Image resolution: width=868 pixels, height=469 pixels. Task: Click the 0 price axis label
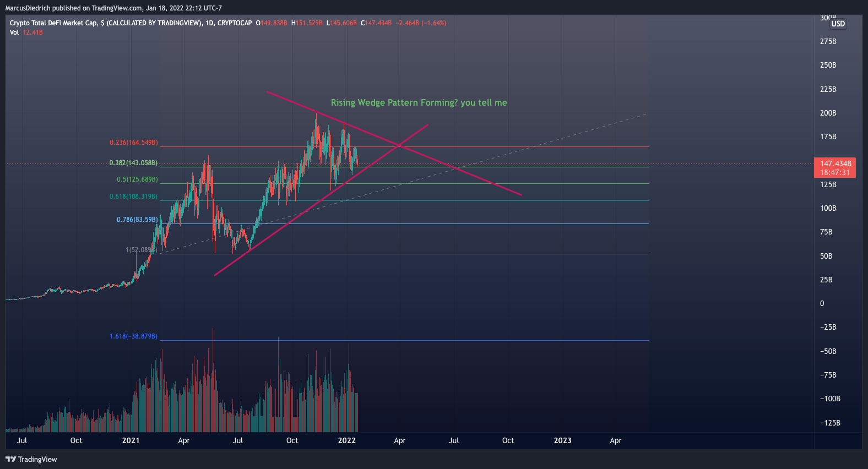[822, 303]
